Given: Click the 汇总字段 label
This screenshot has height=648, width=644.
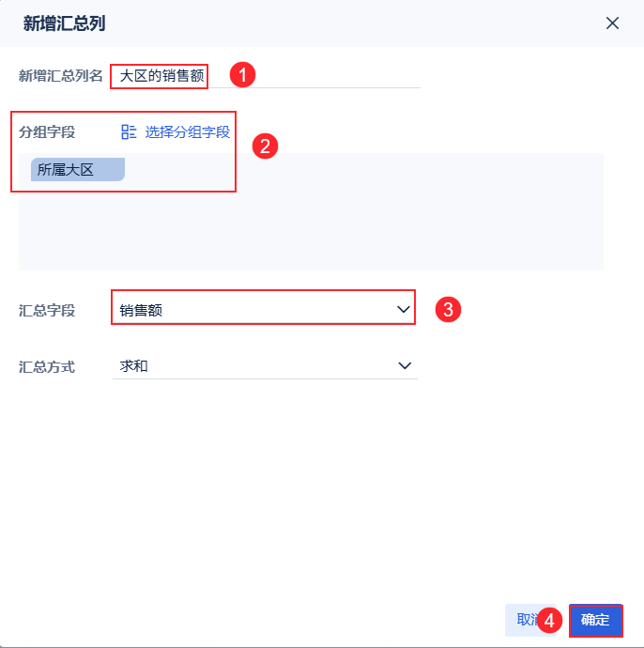Looking at the screenshot, I should pyautogui.click(x=47, y=310).
